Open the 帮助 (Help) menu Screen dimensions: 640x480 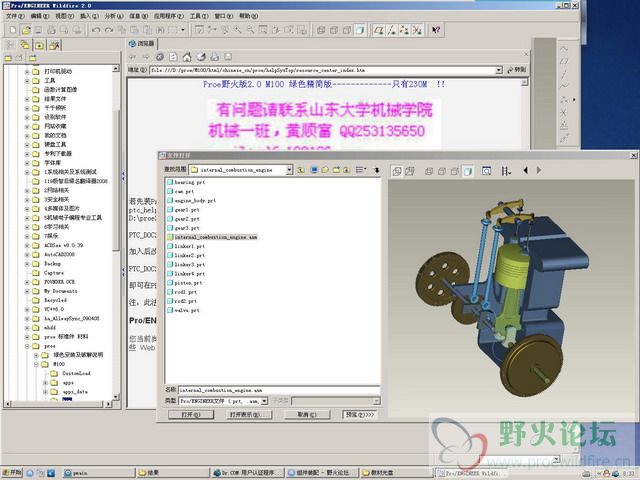248,16
